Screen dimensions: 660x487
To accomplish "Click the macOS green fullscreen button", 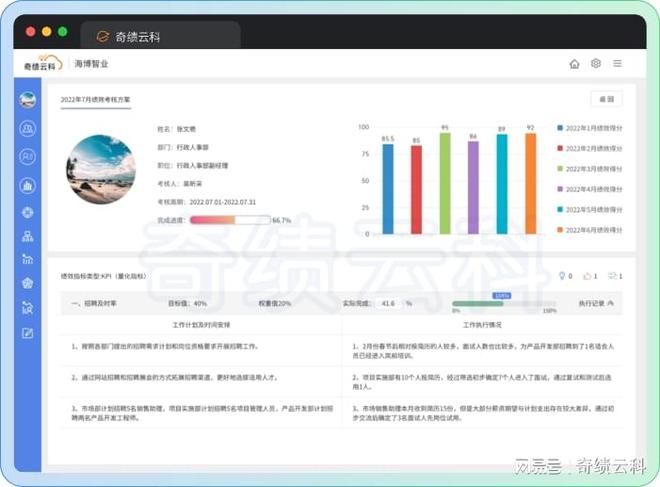I will (63, 32).
